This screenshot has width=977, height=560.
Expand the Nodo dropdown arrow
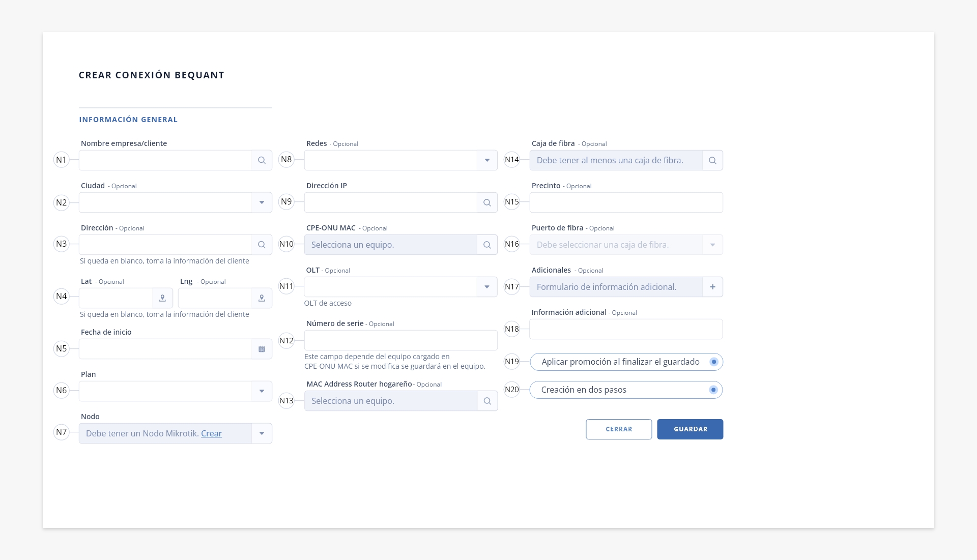pos(262,433)
